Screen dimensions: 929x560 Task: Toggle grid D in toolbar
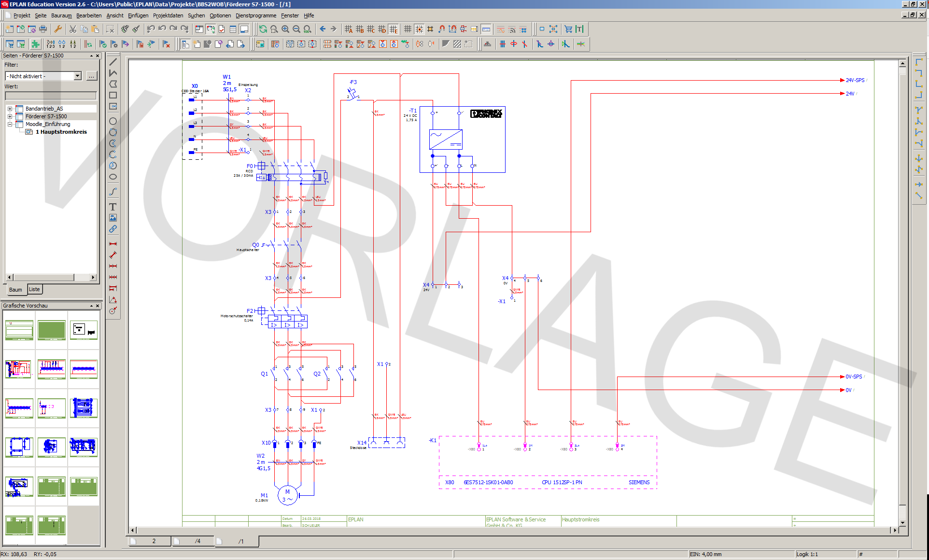coord(382,29)
